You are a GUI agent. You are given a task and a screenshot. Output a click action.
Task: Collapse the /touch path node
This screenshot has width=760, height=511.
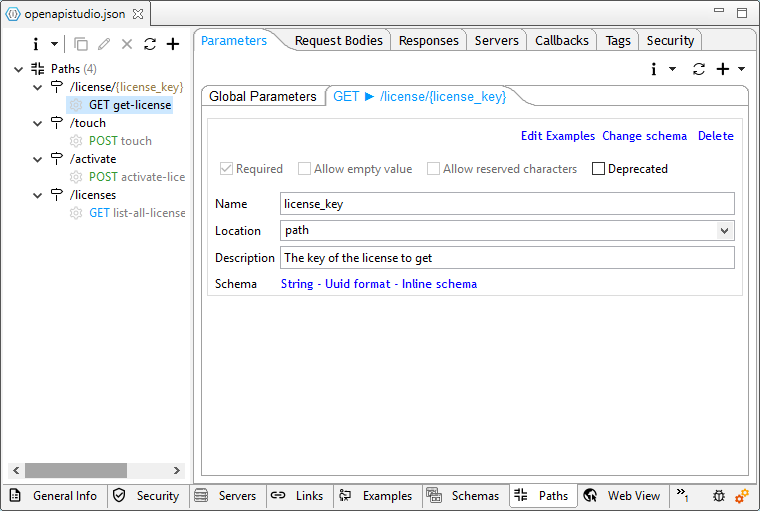[x=38, y=123]
